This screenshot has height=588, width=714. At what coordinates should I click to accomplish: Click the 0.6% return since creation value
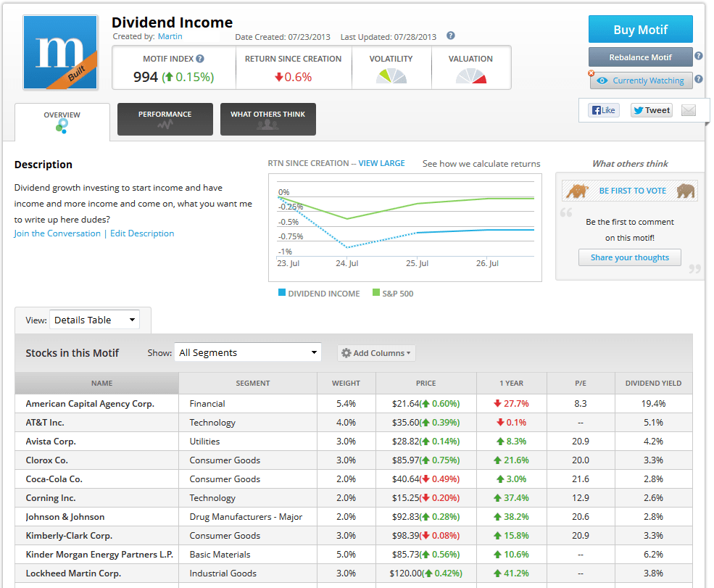tap(294, 77)
